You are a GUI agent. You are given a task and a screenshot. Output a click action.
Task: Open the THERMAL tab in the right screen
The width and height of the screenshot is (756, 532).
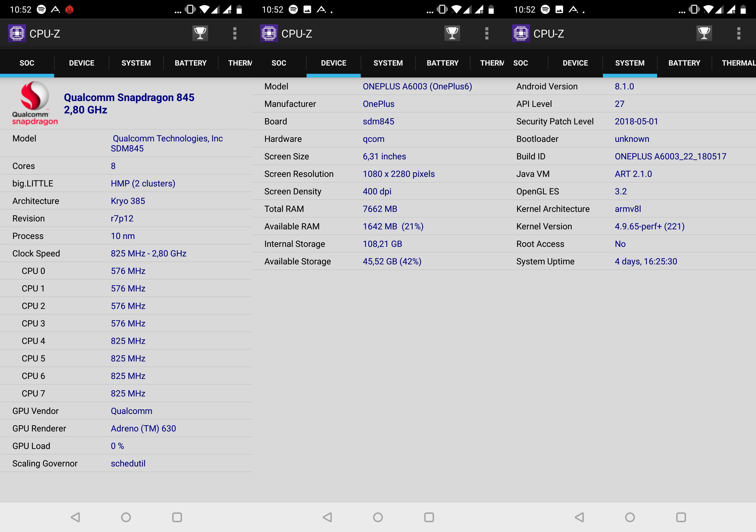734,63
